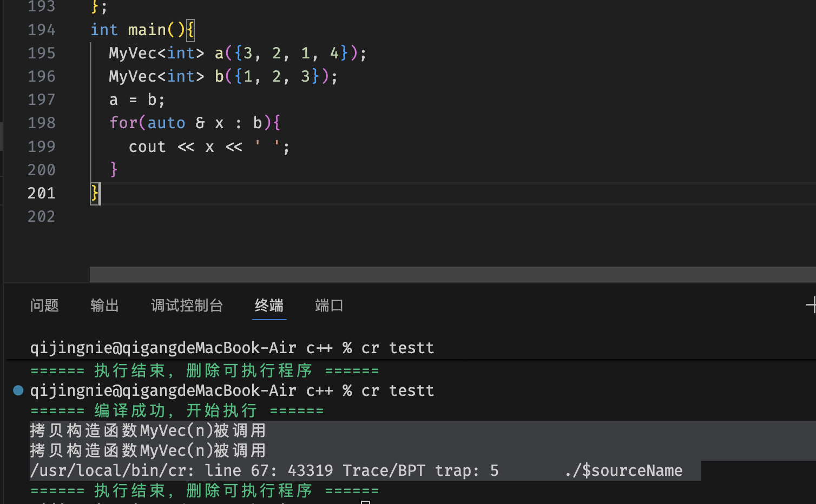Click the pink closing brace of for loop
816x504 pixels.
(114, 169)
